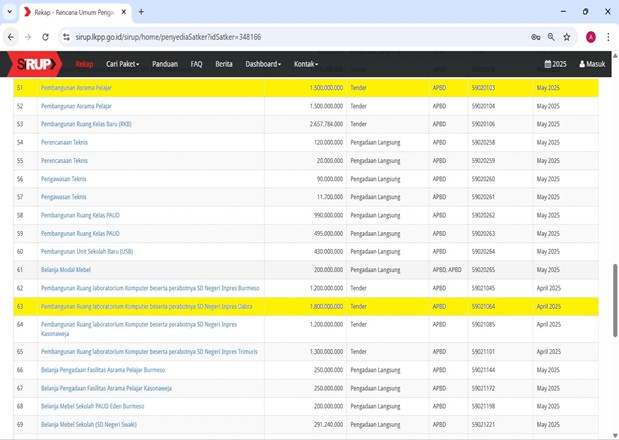The width and height of the screenshot is (619, 440).
Task: Open the Panduan menu item
Action: tap(165, 64)
